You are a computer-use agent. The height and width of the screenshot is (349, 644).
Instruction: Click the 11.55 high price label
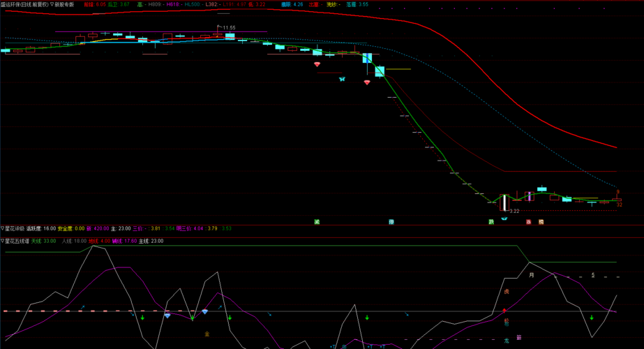tap(229, 28)
